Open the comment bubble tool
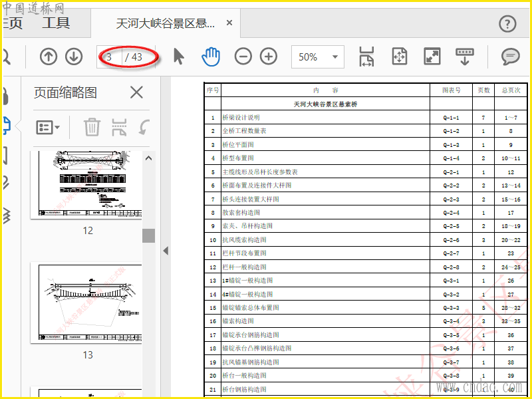Viewport: 532px width, 399px height. pos(510,57)
